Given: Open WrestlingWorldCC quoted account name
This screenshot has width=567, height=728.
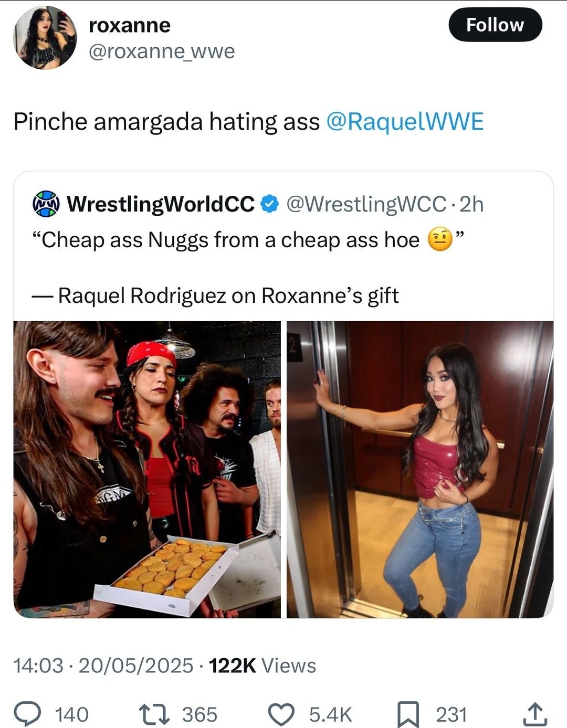Looking at the screenshot, I should click(161, 204).
